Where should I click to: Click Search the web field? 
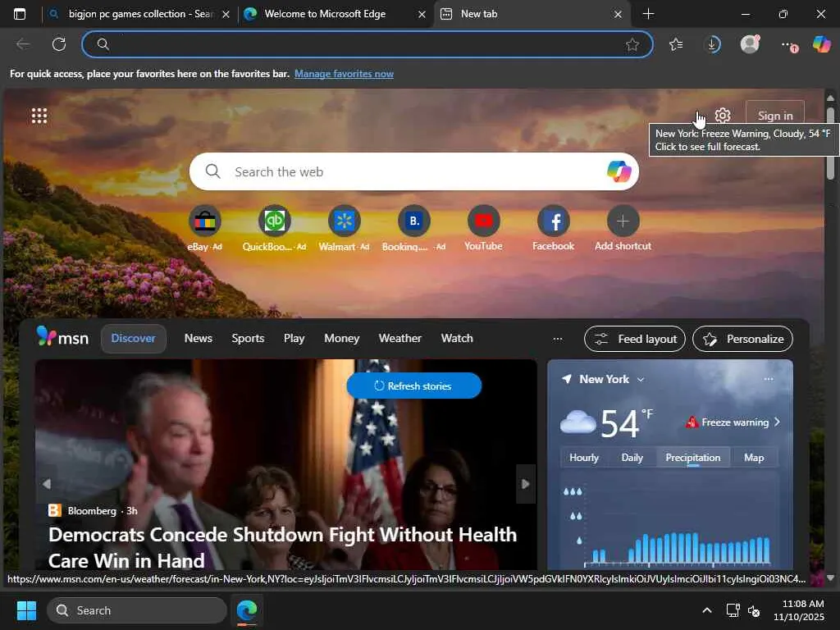point(413,171)
